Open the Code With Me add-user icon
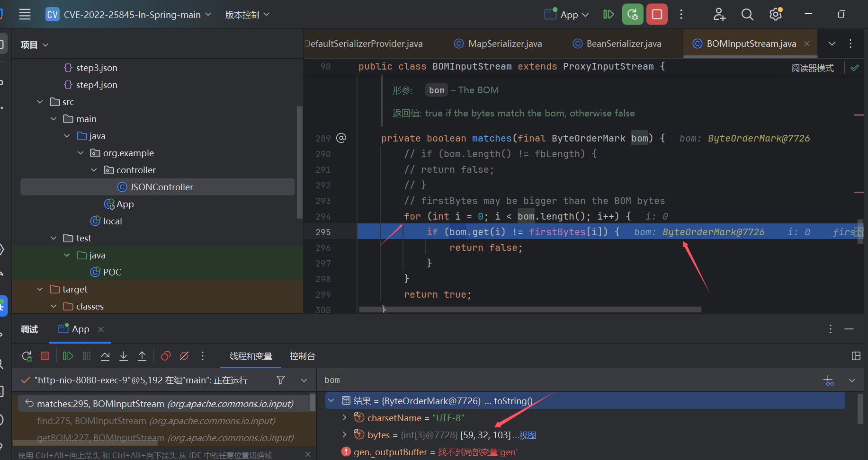868x460 pixels. click(x=719, y=14)
